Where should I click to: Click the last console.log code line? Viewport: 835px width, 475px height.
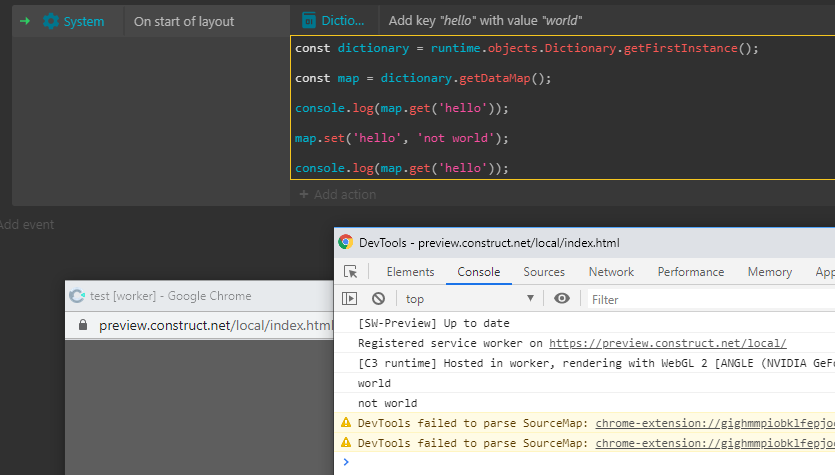coord(402,168)
